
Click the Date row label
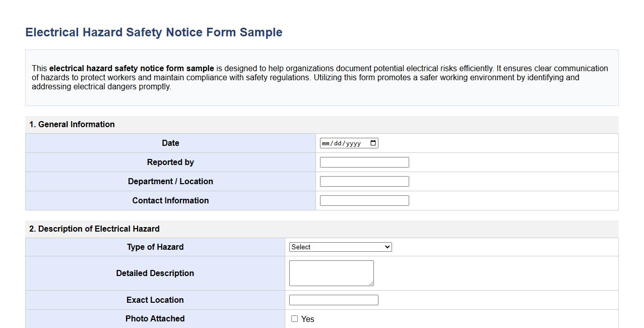[x=170, y=143]
